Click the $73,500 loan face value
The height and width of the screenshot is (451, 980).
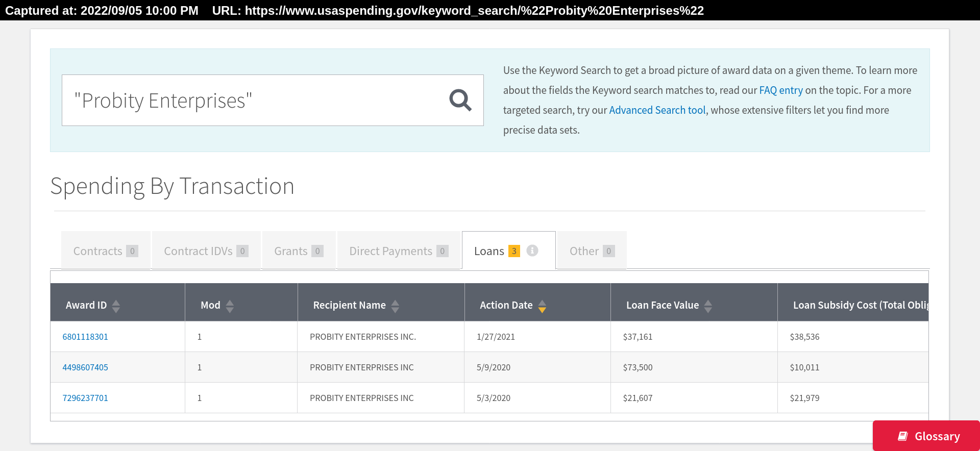pos(638,367)
